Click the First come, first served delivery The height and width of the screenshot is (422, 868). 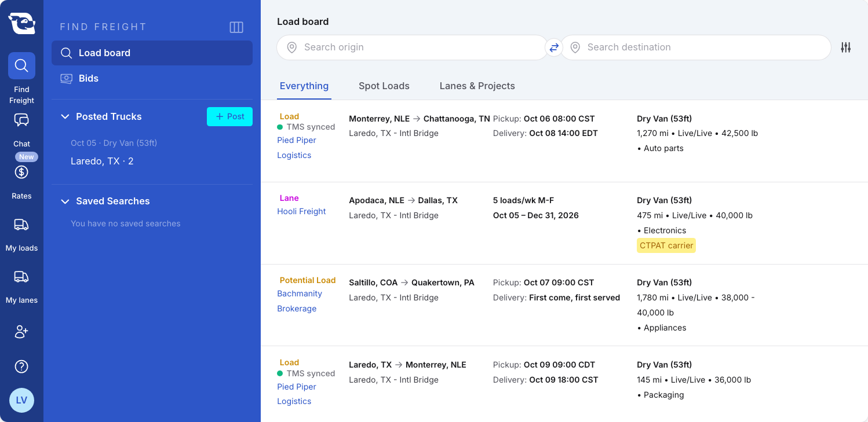point(575,298)
